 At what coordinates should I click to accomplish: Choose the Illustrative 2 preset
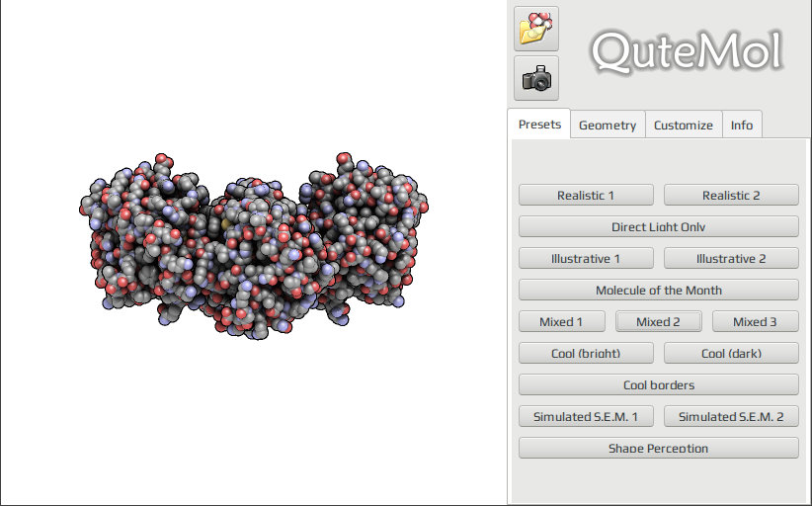(731, 259)
